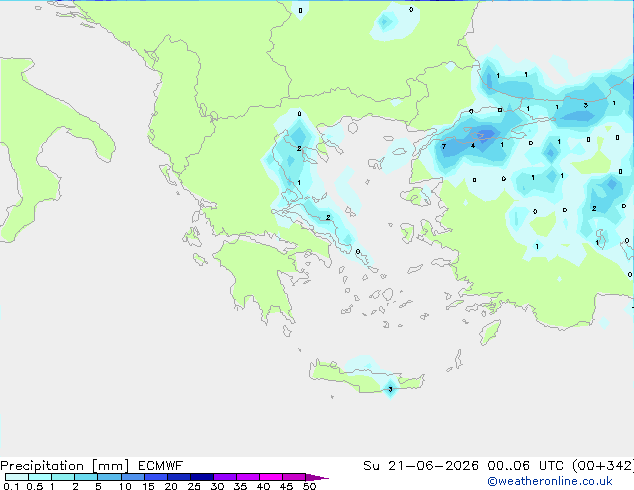634x490 pixels.
Task: Click the above-50 arrow tip of the legend
Action: pyautogui.click(x=317, y=477)
